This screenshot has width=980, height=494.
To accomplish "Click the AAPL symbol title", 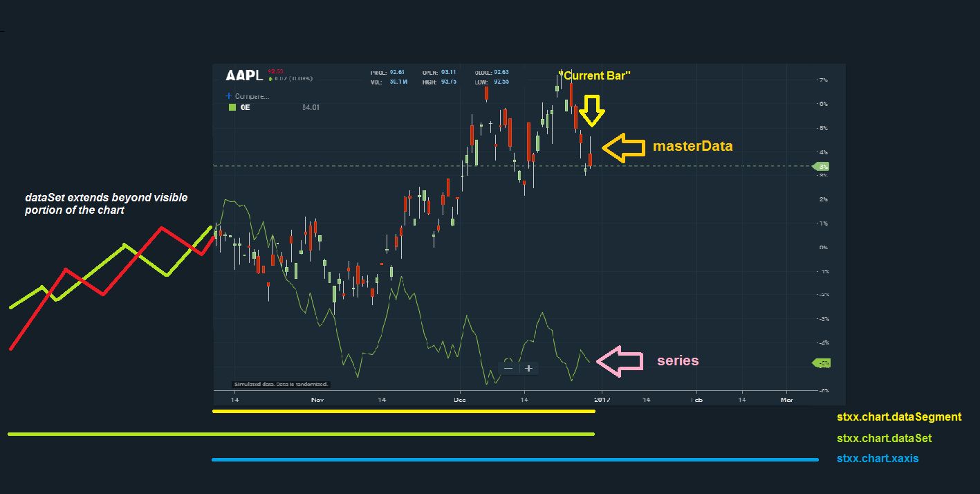I will tap(244, 75).
